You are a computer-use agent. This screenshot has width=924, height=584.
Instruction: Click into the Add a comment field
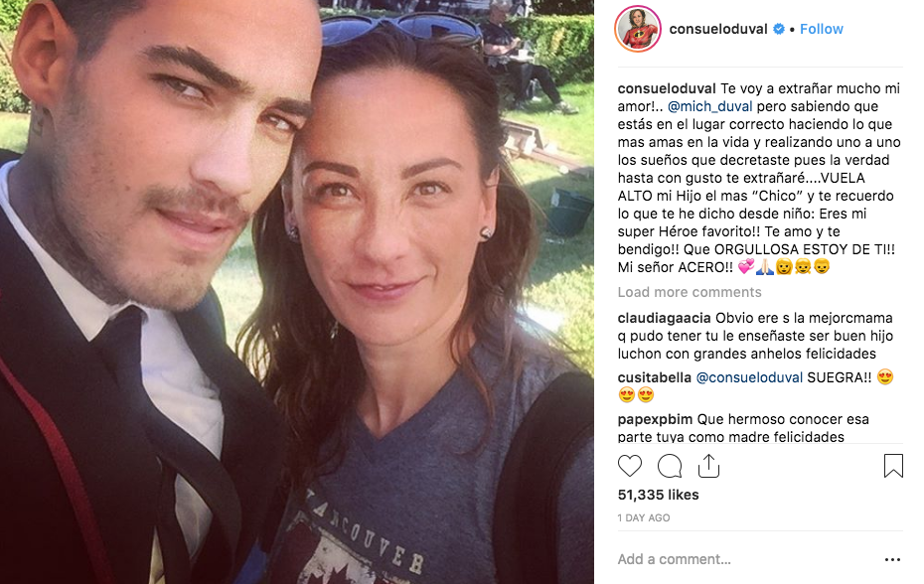[745, 559]
